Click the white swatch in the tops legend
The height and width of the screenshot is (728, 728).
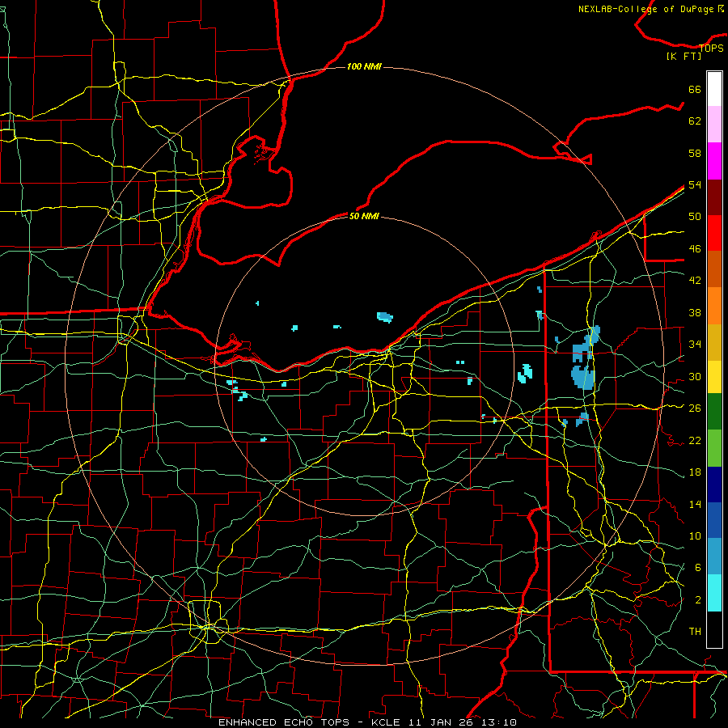click(714, 89)
